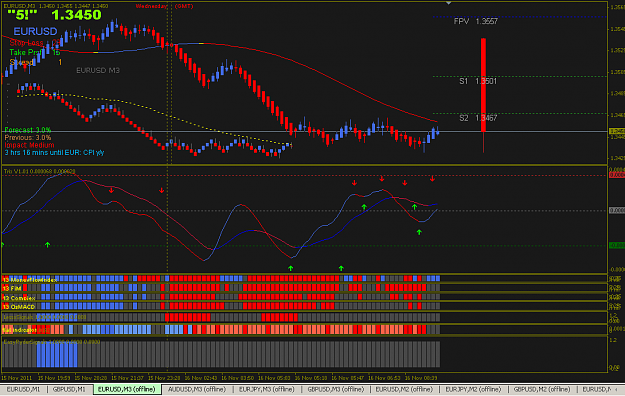The height and width of the screenshot is (396, 625).
Task: Switch to EURJPY,M2 (offline) tab
Action: [x=473, y=389]
